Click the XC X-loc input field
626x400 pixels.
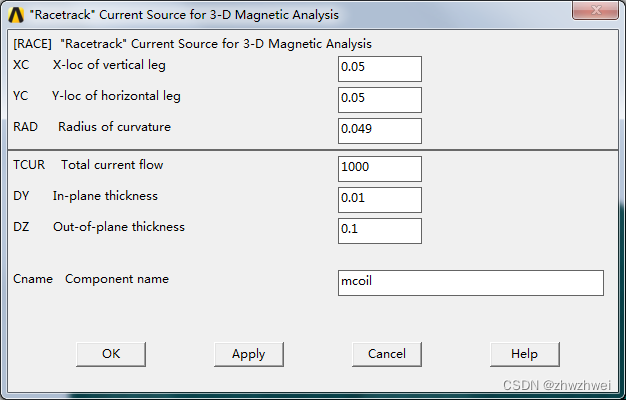(x=379, y=69)
